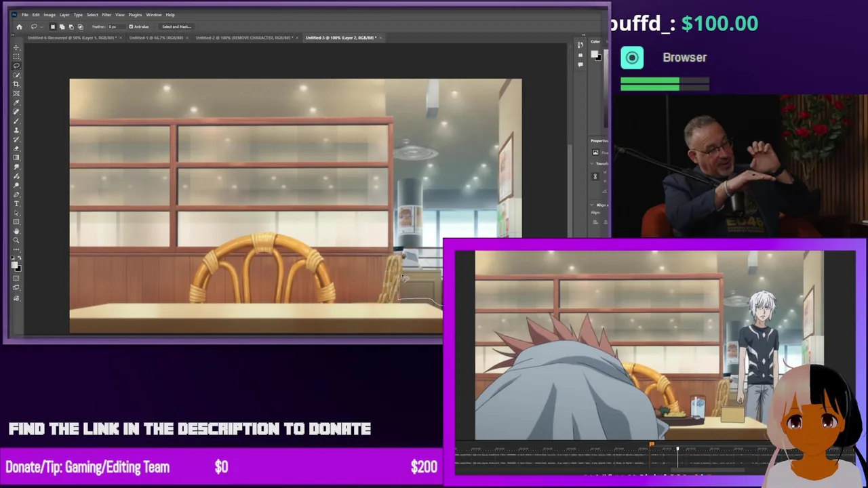Click the toolbar background color swatch
Screen dimensions: 868x488
coord(19,268)
